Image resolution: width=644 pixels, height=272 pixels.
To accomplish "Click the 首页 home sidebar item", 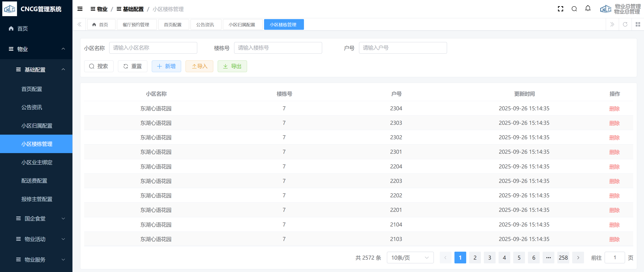I will point(22,29).
